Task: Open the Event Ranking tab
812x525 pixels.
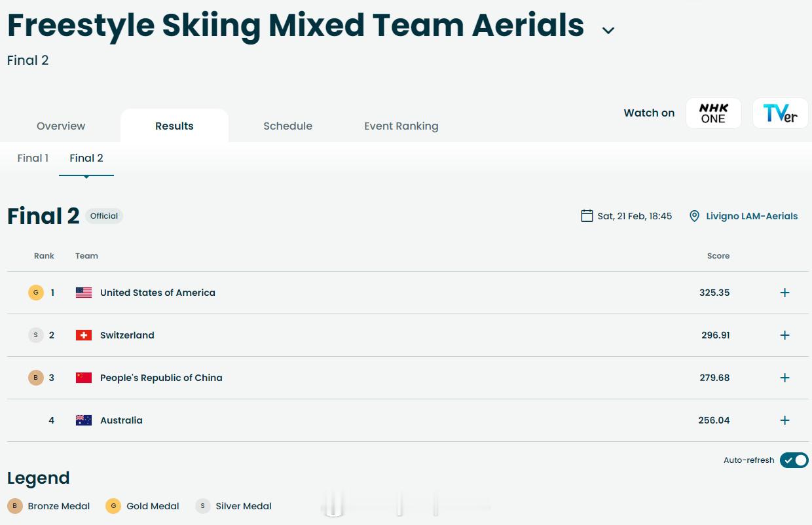Action: [x=401, y=126]
